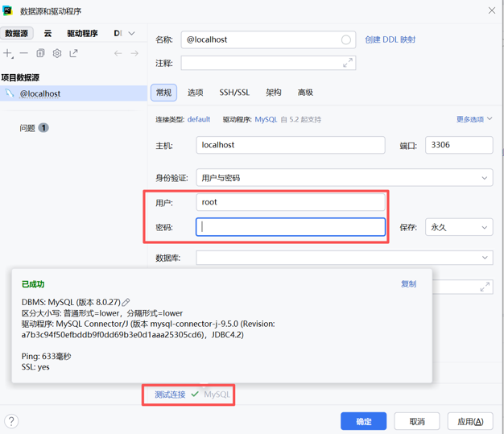Viewport: 504px width, 434px height.
Task: Open the 问题 section with 1 issue
Action: point(34,128)
